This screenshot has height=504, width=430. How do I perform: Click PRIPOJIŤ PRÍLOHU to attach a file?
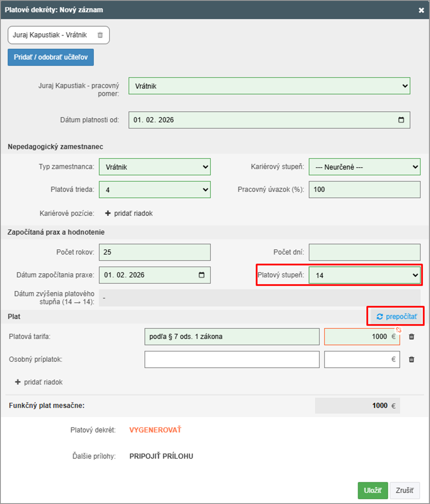click(x=161, y=456)
